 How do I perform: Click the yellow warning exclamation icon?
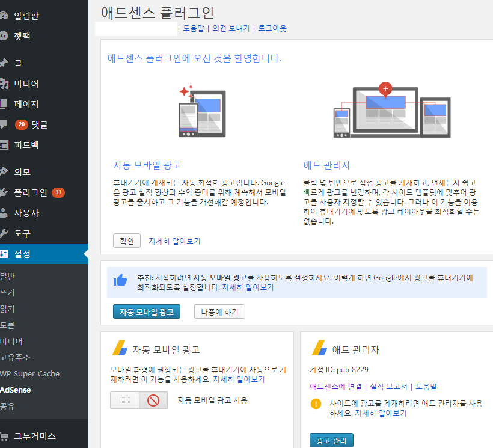click(x=316, y=404)
